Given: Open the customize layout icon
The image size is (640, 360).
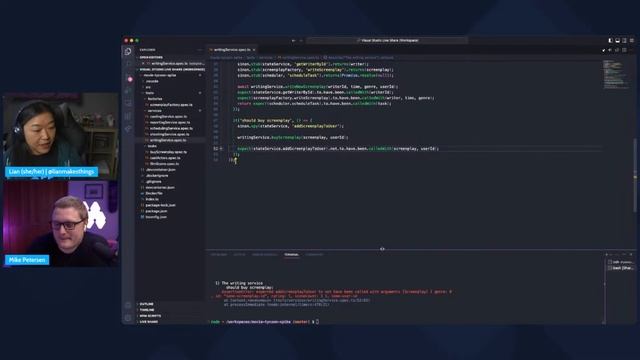Looking at the screenshot, I should point(631,40).
